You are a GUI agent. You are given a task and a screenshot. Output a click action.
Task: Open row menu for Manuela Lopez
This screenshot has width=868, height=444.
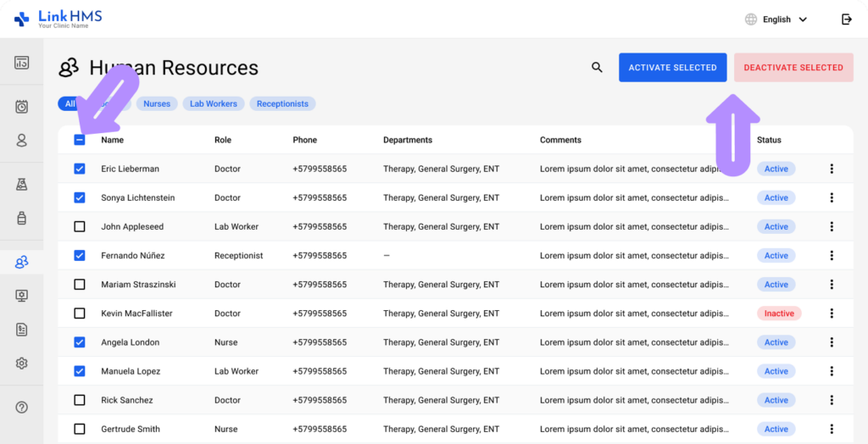pyautogui.click(x=832, y=371)
